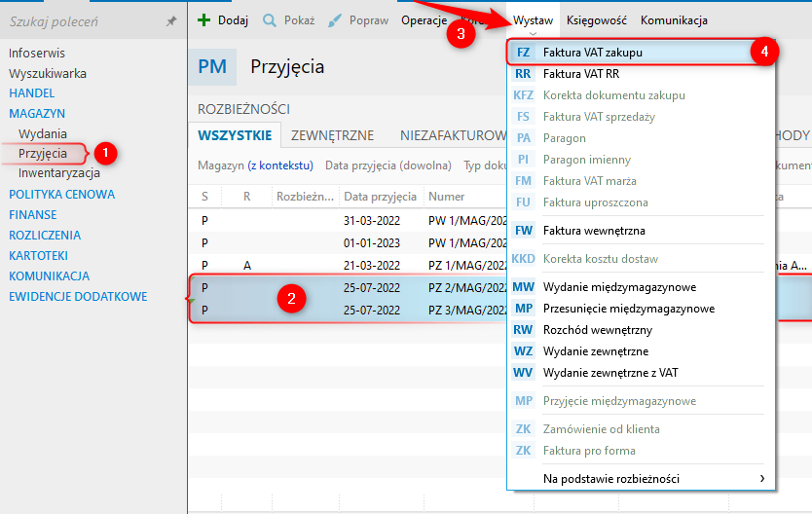812x514 pixels.
Task: Switch to the NIEZAFAKTUROWANE tab
Action: 453,135
